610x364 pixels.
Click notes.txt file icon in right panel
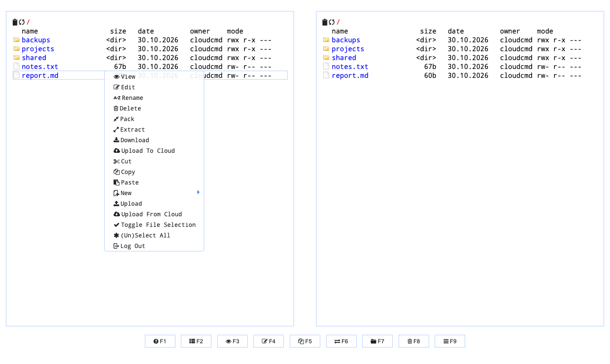326,66
